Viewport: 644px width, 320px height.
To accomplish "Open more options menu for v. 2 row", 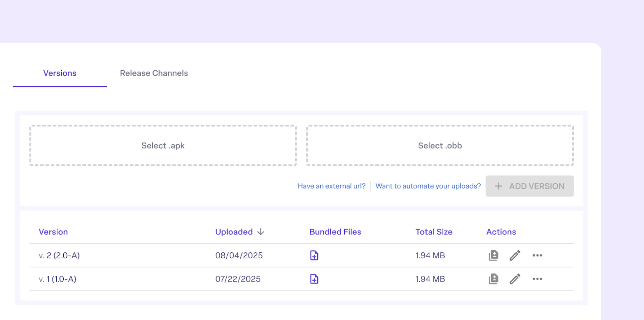I will coord(537,255).
